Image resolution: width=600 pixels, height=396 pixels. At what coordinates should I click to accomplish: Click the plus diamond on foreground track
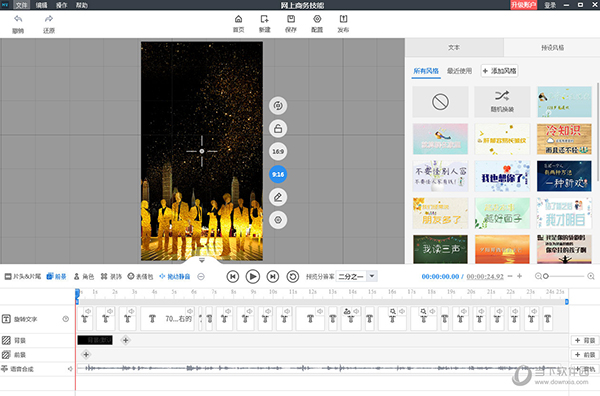(x=86, y=355)
